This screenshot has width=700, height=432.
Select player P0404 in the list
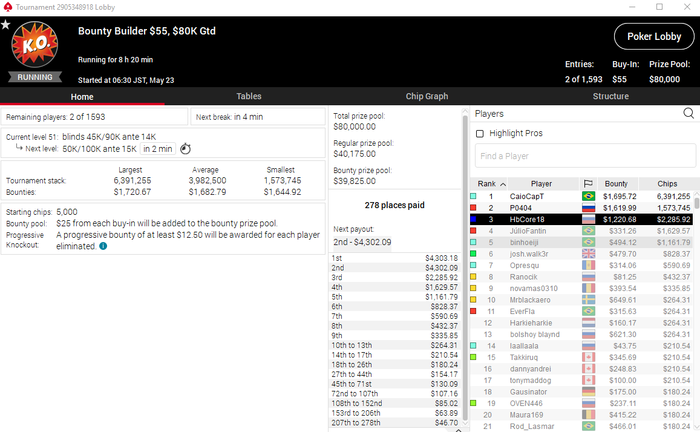click(x=582, y=208)
